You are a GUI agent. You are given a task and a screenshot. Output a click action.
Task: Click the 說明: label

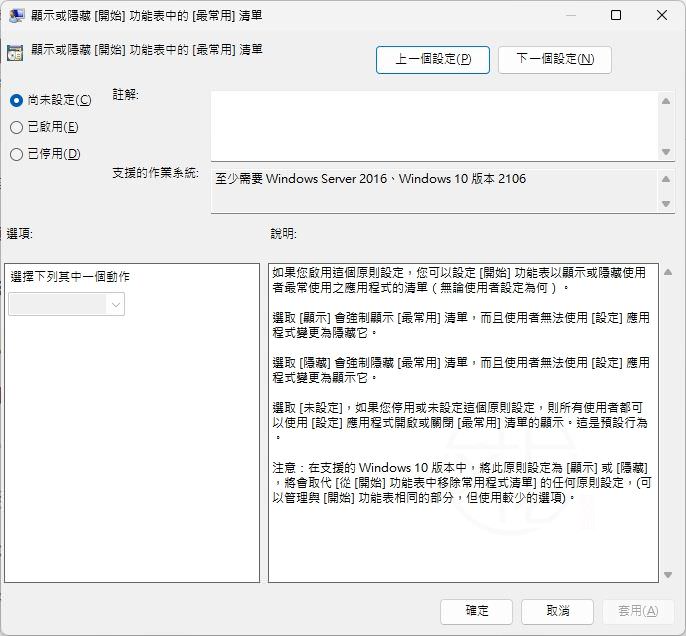[284, 234]
